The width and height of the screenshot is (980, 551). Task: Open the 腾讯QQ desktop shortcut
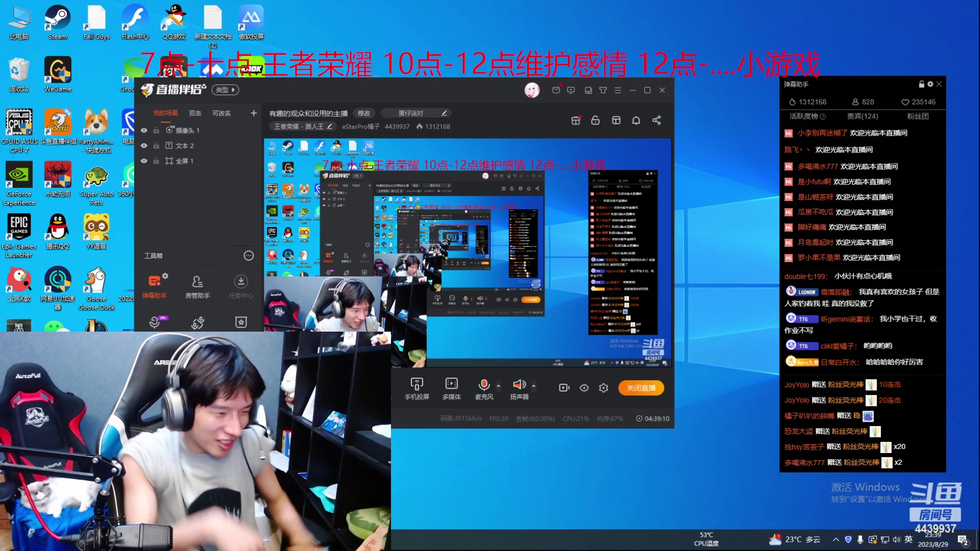tap(58, 232)
